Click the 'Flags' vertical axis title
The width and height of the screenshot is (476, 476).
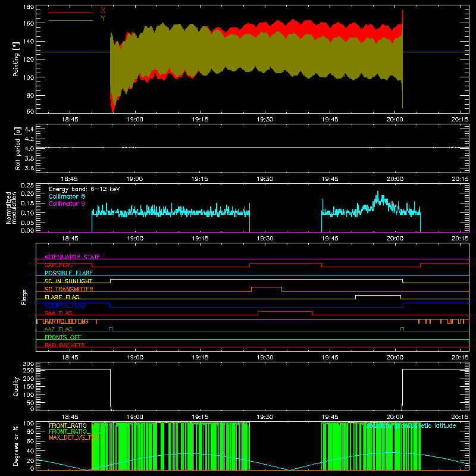tap(24, 297)
